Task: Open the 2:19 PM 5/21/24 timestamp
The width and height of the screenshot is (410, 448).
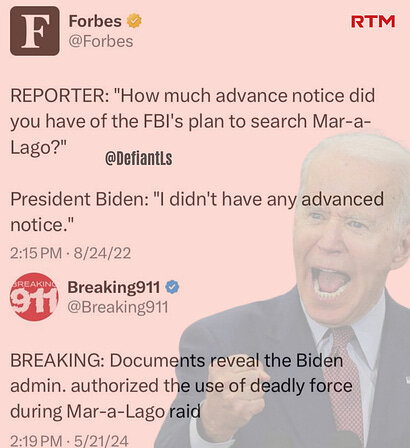Action: pos(69,441)
